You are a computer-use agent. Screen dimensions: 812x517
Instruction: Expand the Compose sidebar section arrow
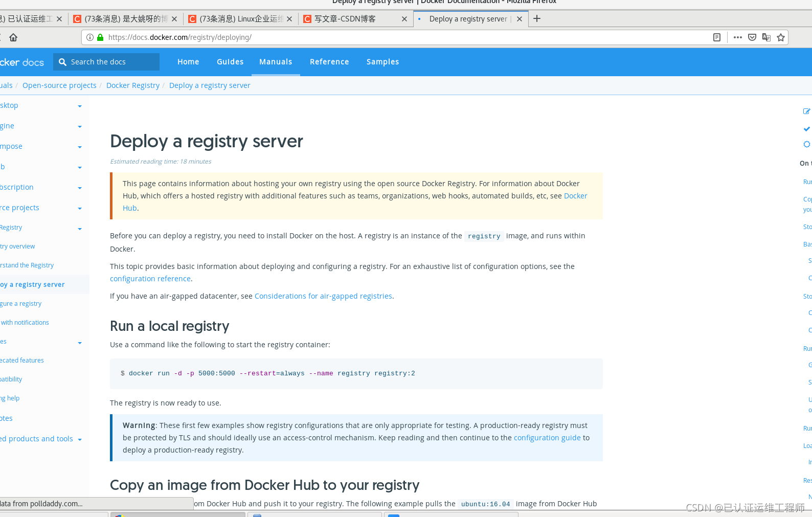click(x=80, y=147)
